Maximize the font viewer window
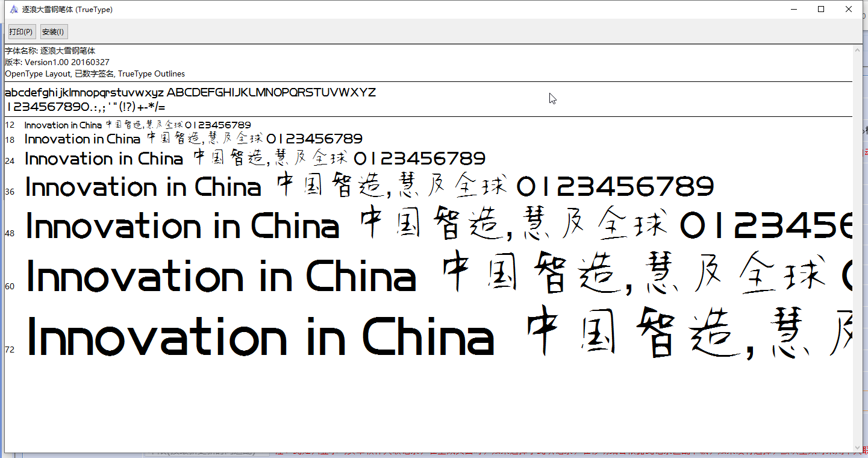The width and height of the screenshot is (868, 458). tap(821, 9)
